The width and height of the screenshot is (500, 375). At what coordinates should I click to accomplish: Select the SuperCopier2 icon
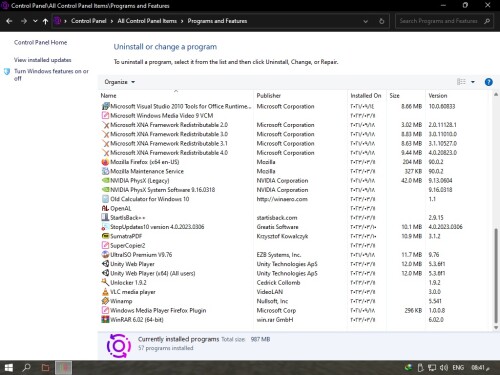[105, 245]
